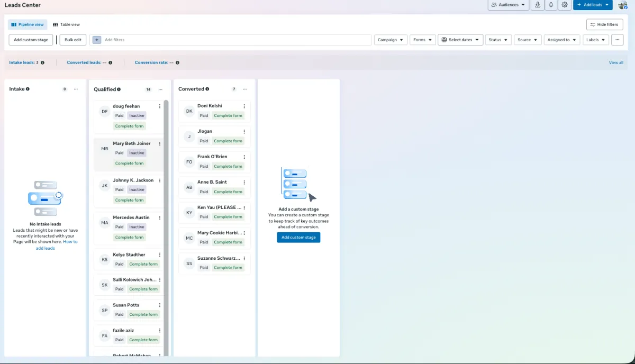Click the Converted column count 7

coord(234,89)
